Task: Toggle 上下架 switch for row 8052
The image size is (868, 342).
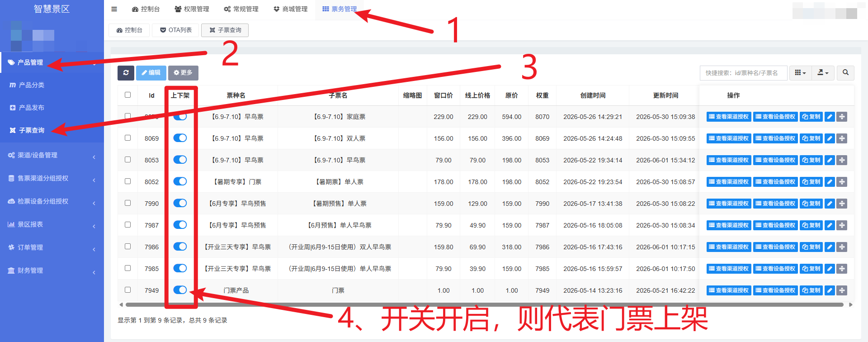Action: tap(180, 181)
